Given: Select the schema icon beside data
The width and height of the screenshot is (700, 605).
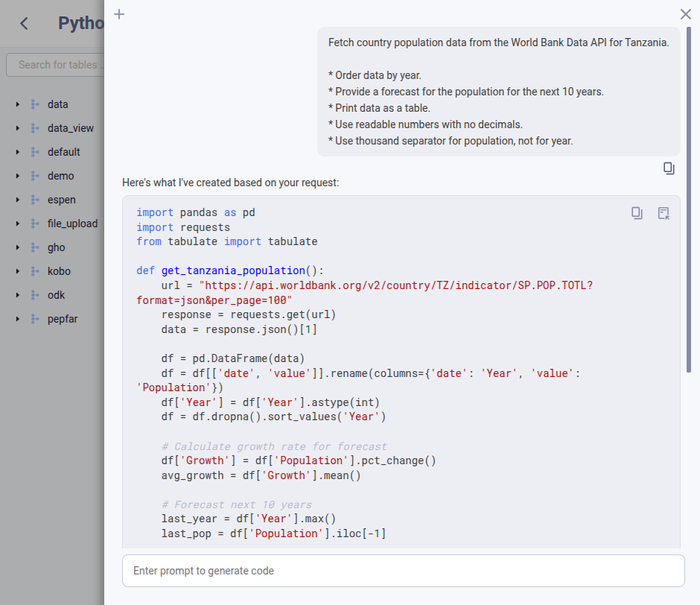Looking at the screenshot, I should coord(35,104).
